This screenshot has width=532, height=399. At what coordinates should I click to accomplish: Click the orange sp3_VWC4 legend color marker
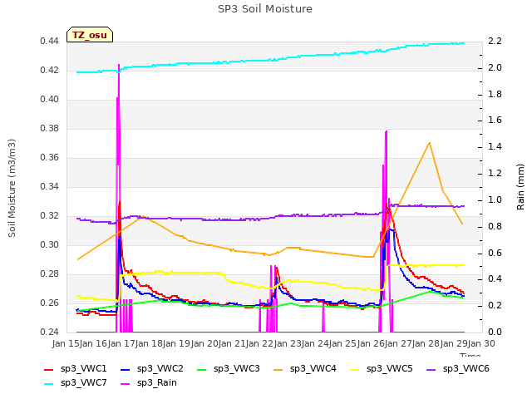click(278, 369)
